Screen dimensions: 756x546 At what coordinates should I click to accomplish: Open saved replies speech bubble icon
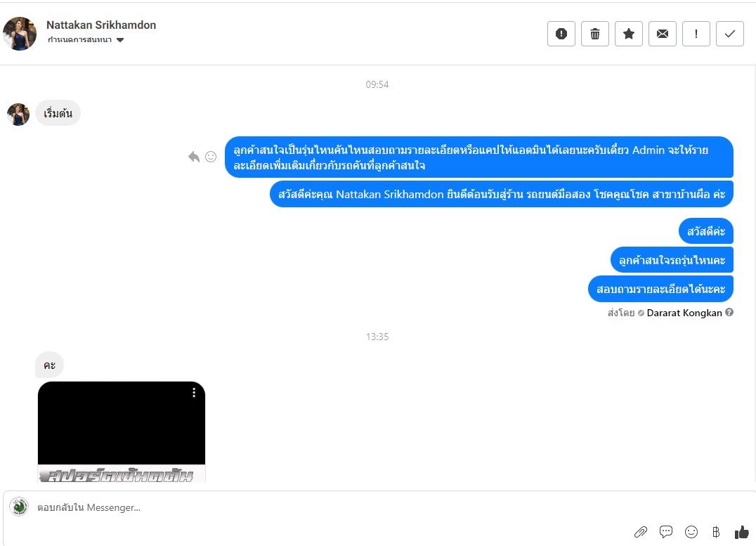666,532
